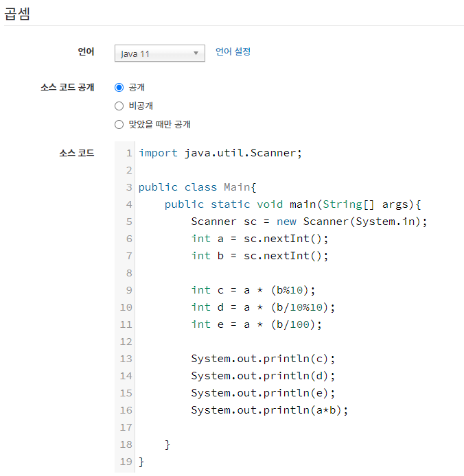
Task: Click line 'System.out.println(d);'
Action: 263,376
